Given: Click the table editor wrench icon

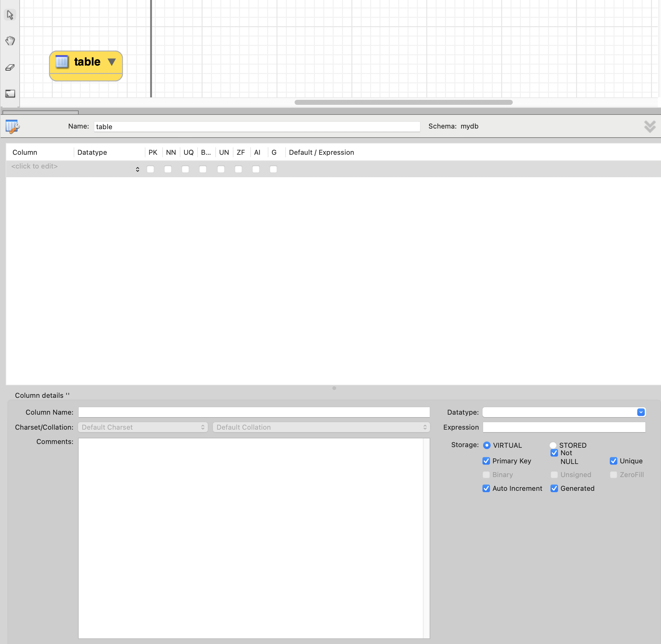Looking at the screenshot, I should (12, 126).
